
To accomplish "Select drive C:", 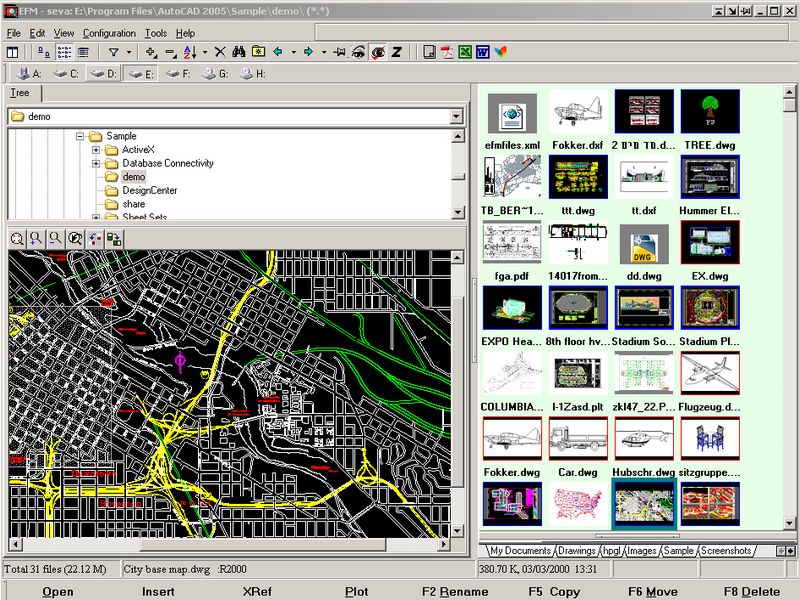I will tap(66, 74).
